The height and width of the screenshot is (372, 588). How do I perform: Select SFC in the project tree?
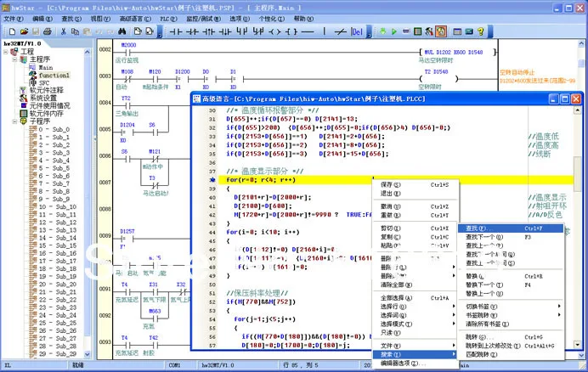[44, 83]
